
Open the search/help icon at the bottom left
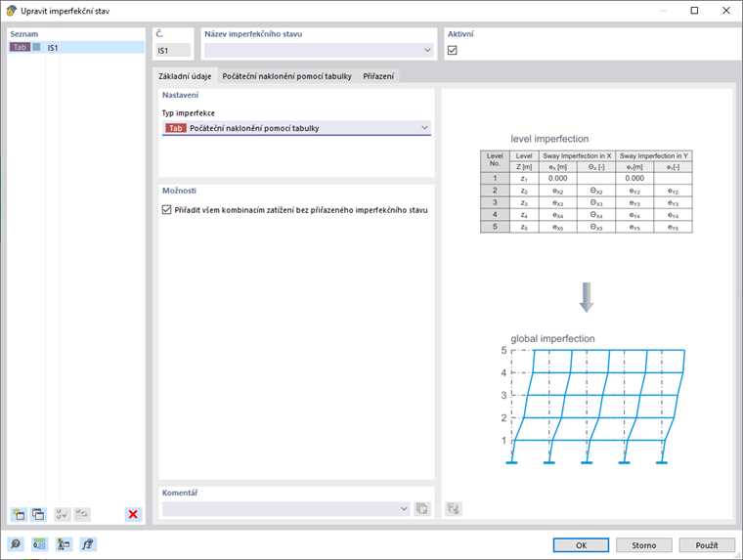pyautogui.click(x=16, y=544)
